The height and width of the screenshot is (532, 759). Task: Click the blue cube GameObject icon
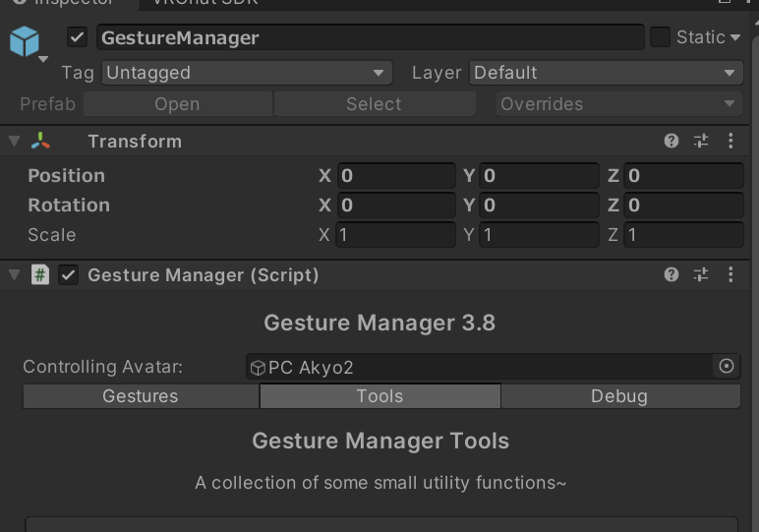pos(25,41)
